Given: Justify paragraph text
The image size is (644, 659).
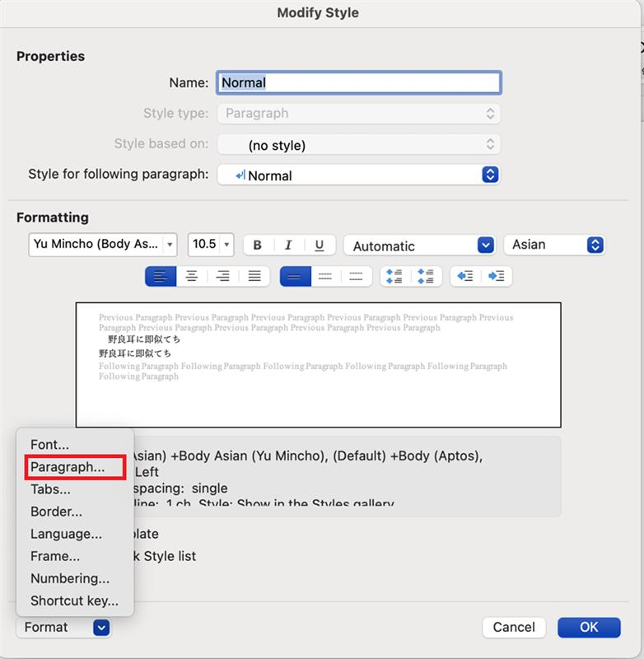Looking at the screenshot, I should point(254,276).
